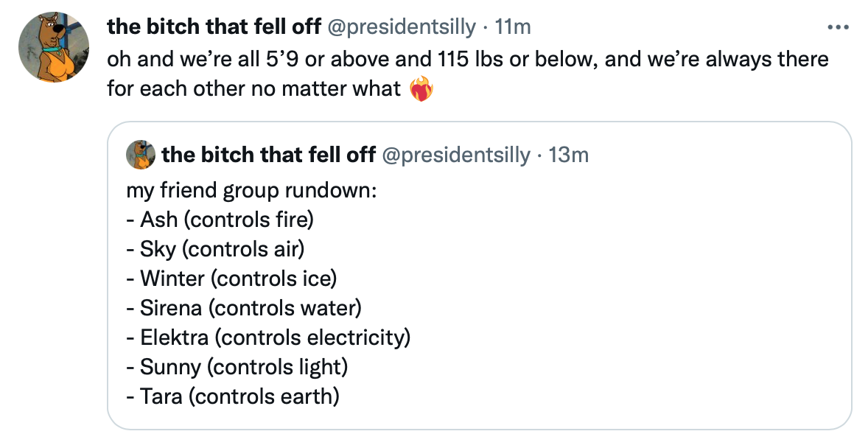Viewport: 868px width, 448px height.
Task: Click the 'Sirena (controls water)' line
Action: coord(244,308)
